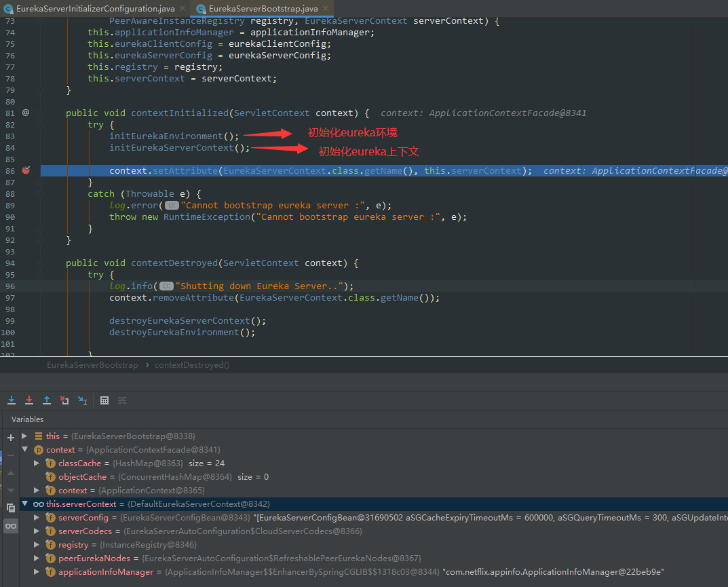Toggle the fold marker at line 94 contextDestroyed

pyautogui.click(x=41, y=263)
